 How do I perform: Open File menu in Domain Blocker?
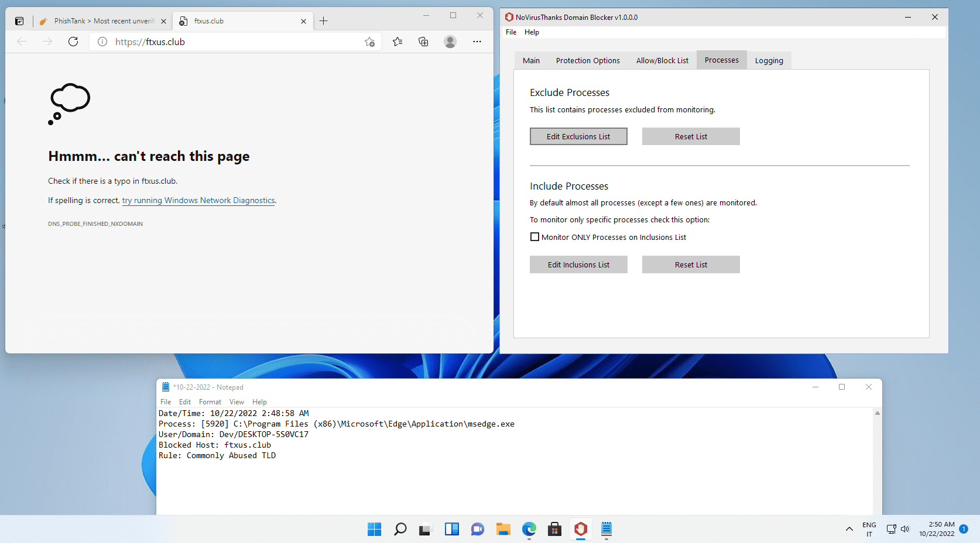tap(511, 32)
